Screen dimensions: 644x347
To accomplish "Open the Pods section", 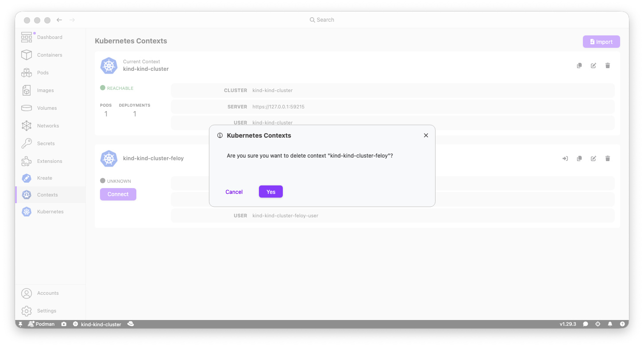I will [x=50, y=73].
